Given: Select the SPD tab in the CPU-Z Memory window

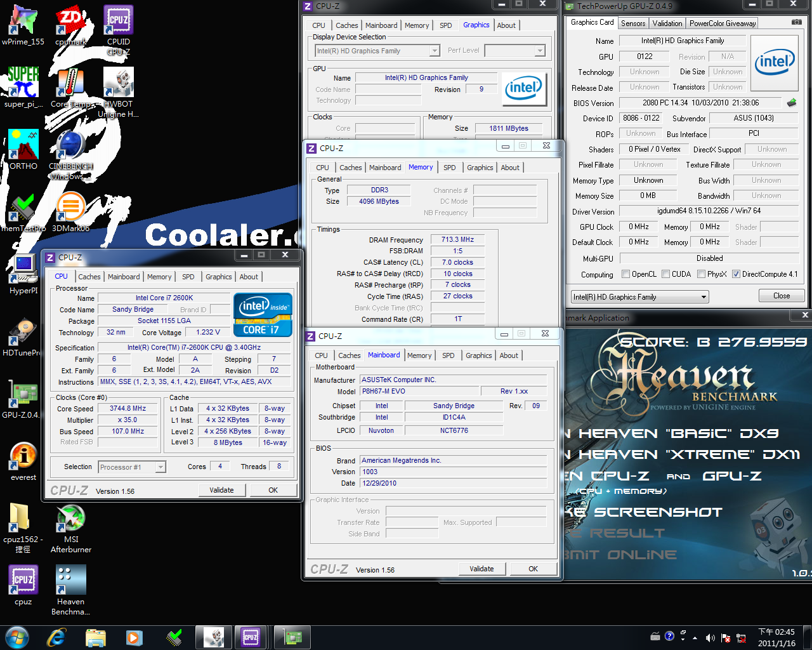Looking at the screenshot, I should point(450,168).
